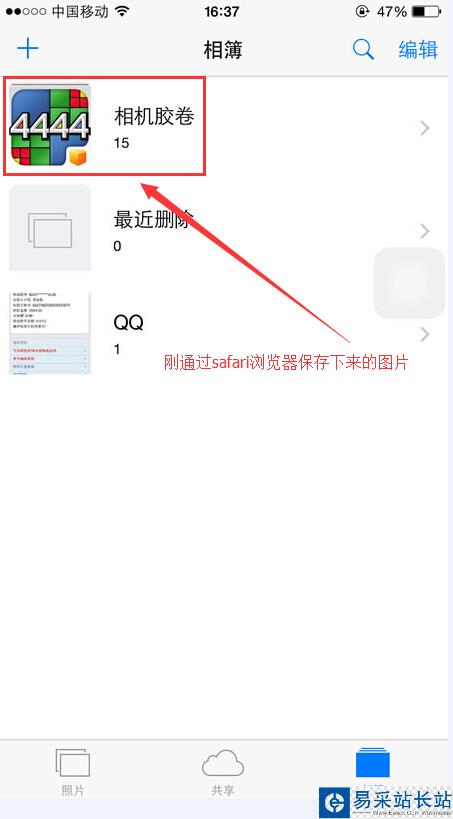
Task: Expand 相机胶卷 via its right chevron
Action: click(x=425, y=128)
